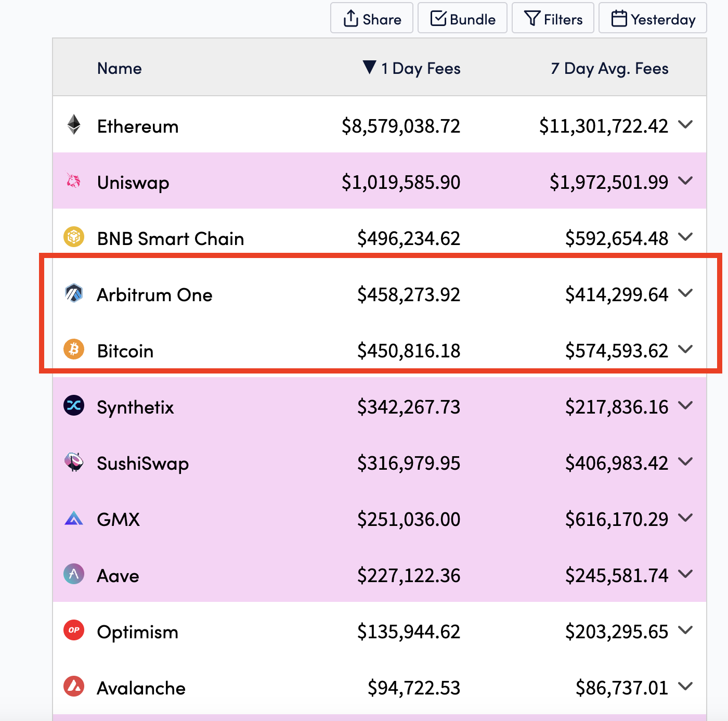Sort by 7 Day Avg. Fees column
Image resolution: width=728 pixels, height=721 pixels.
click(609, 68)
